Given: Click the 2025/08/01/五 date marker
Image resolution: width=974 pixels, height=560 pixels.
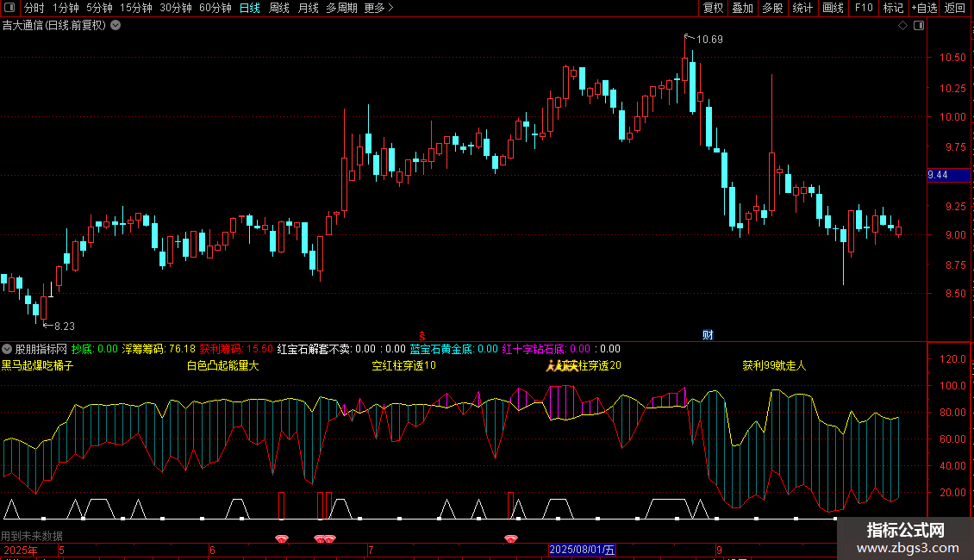Looking at the screenshot, I should [582, 550].
